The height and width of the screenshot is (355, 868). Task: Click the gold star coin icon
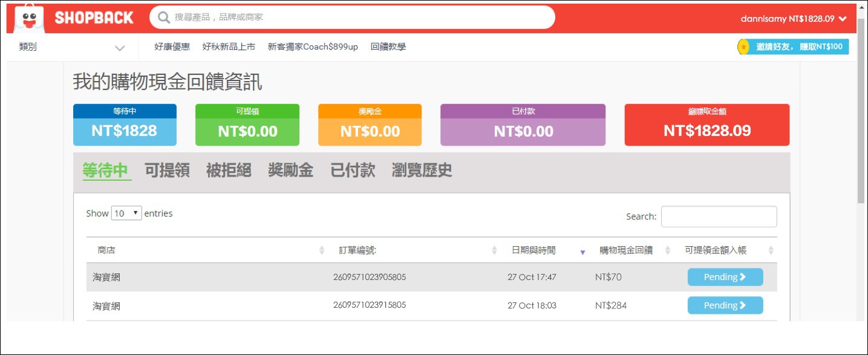pyautogui.click(x=743, y=47)
